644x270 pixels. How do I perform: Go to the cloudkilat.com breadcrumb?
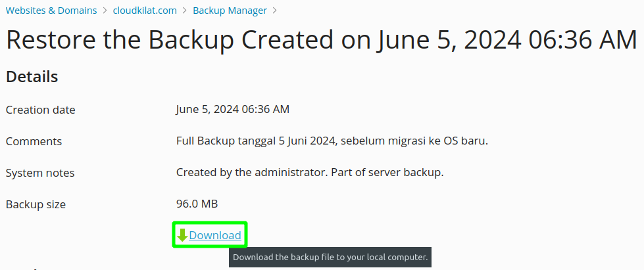(x=145, y=11)
